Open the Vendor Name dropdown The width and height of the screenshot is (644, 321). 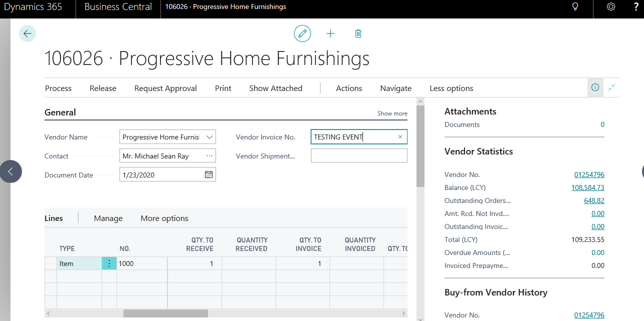click(x=208, y=136)
